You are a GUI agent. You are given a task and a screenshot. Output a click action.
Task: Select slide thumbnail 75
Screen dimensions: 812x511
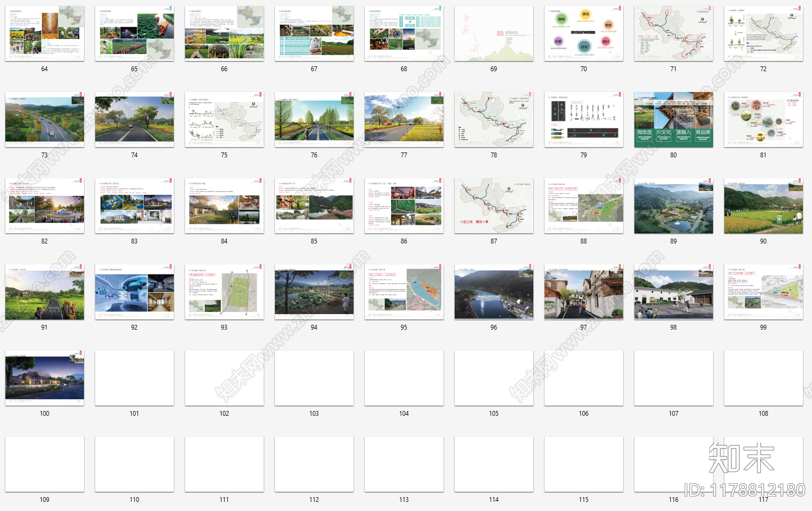click(224, 119)
